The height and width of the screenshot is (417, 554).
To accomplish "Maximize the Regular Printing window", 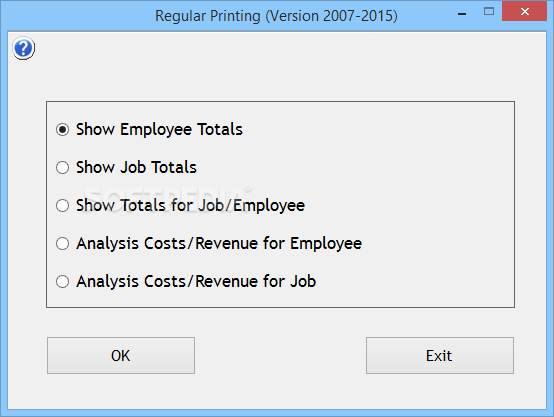I will point(489,12).
